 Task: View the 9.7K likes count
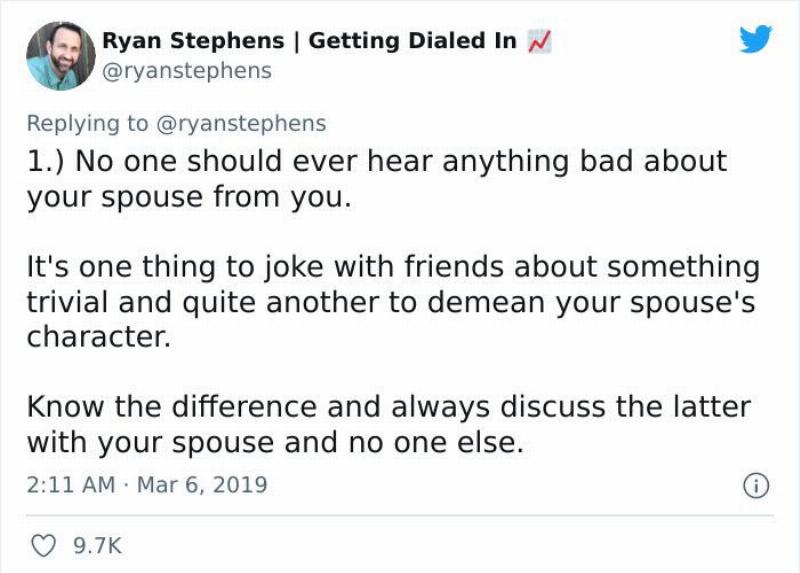(99, 545)
